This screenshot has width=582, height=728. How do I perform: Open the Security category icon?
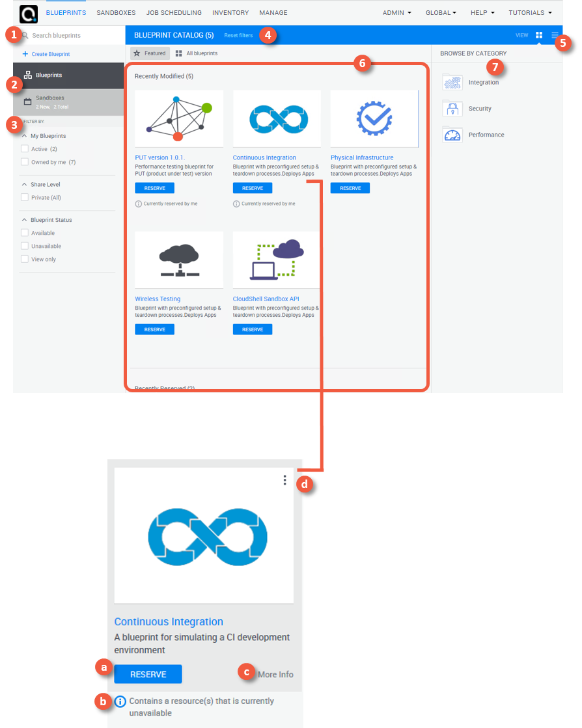pos(452,109)
